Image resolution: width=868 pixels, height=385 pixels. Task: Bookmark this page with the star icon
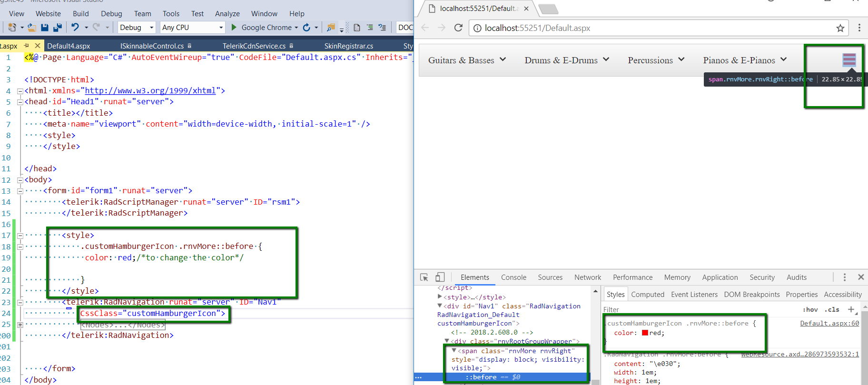(840, 28)
